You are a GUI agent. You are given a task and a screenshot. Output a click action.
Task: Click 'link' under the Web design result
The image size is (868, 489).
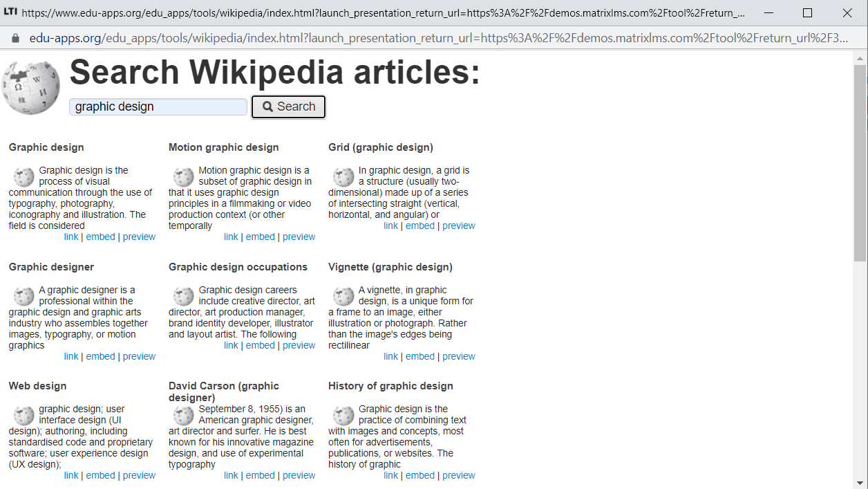[71, 475]
